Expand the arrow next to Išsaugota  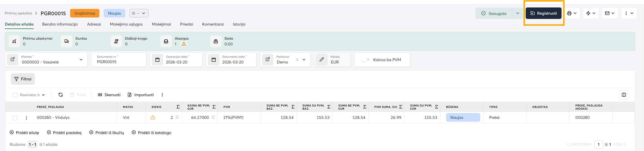point(517,13)
